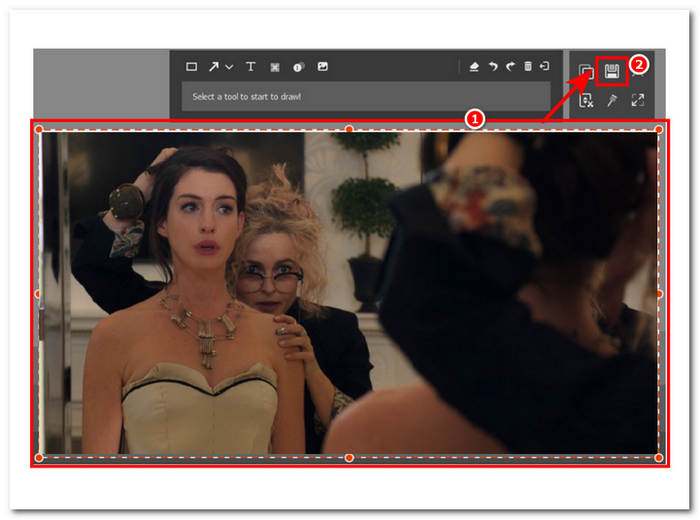Copy the screenshot to clipboard
This screenshot has height=520, width=700.
586,71
